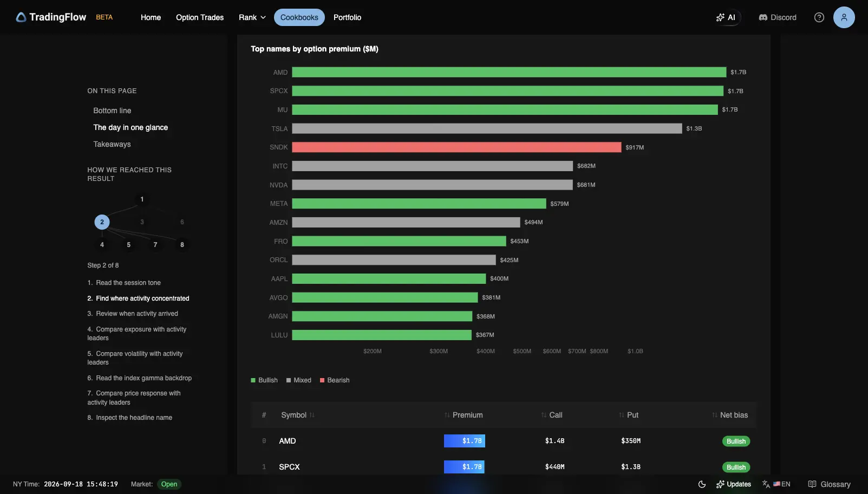Open step 'Read the index gamma backdrop'

(140, 378)
